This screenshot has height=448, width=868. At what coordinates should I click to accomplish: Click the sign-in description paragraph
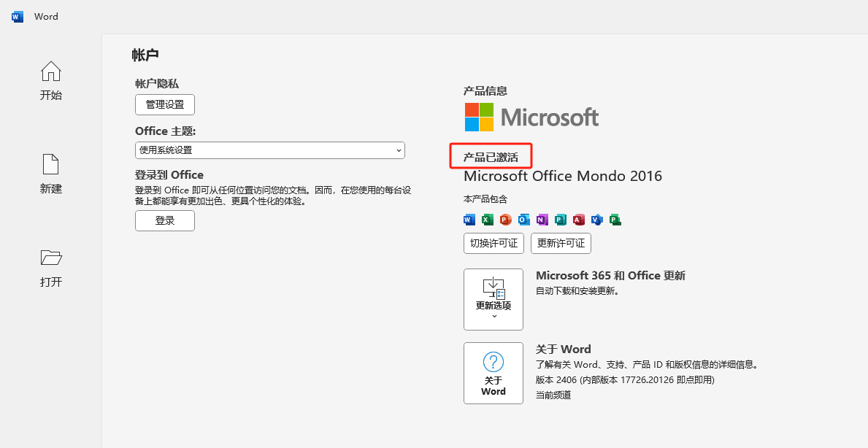273,196
